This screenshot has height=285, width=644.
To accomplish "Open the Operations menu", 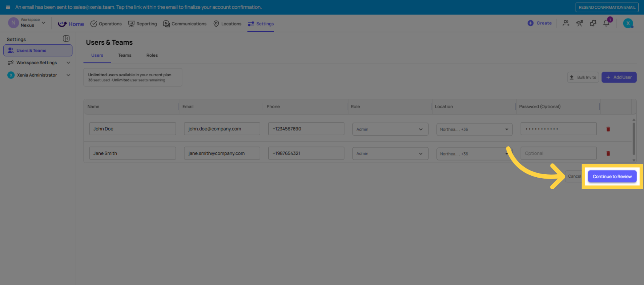I will coord(106,24).
